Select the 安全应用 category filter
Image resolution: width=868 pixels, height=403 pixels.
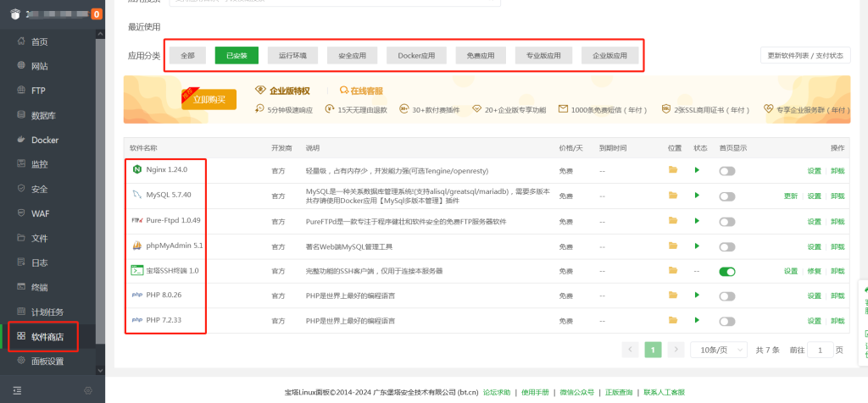click(x=352, y=55)
